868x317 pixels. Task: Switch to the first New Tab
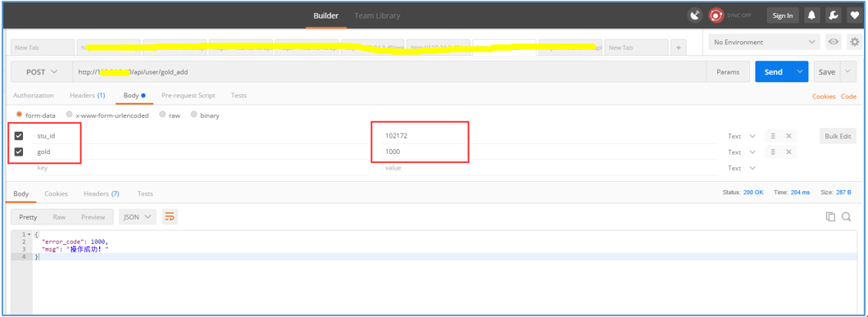point(42,48)
